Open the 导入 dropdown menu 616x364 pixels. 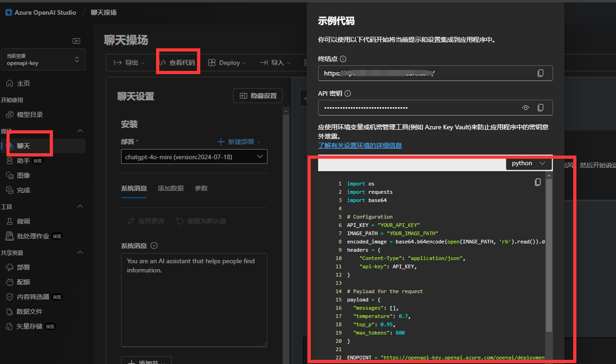click(x=275, y=63)
